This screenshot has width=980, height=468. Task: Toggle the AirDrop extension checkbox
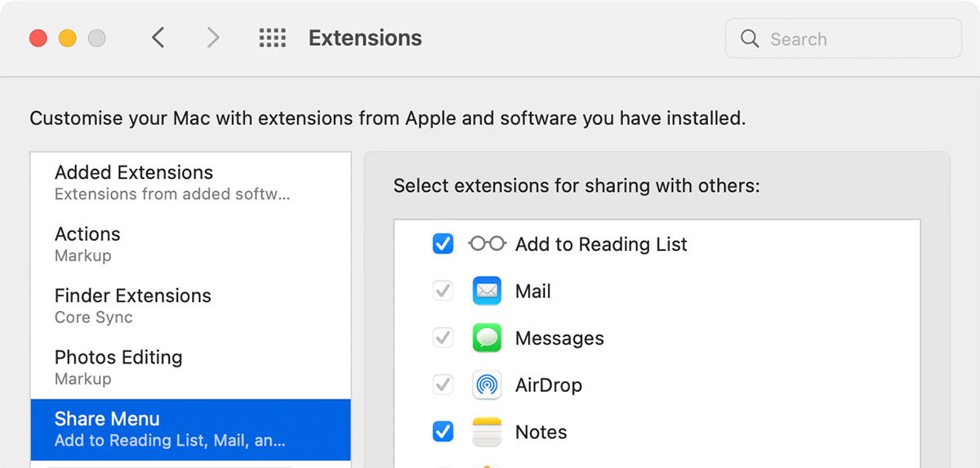443,385
